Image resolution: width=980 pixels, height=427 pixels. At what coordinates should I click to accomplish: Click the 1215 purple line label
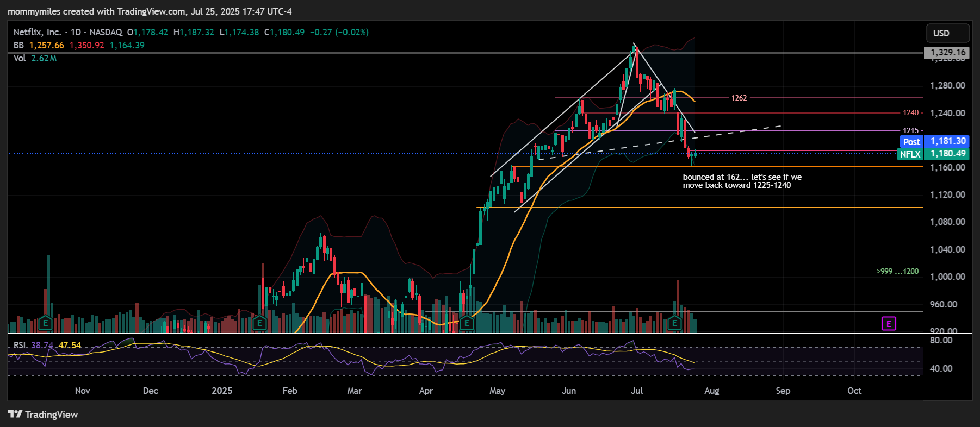tap(911, 130)
